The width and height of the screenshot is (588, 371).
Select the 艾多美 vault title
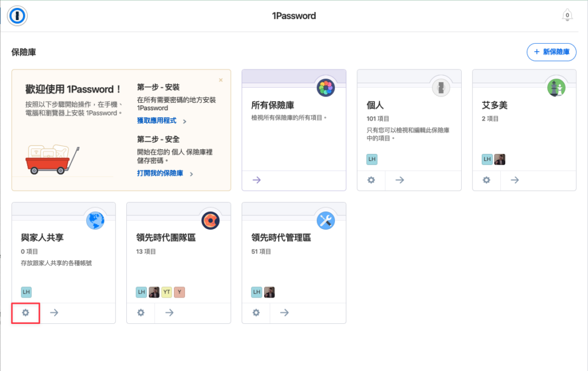pos(494,106)
